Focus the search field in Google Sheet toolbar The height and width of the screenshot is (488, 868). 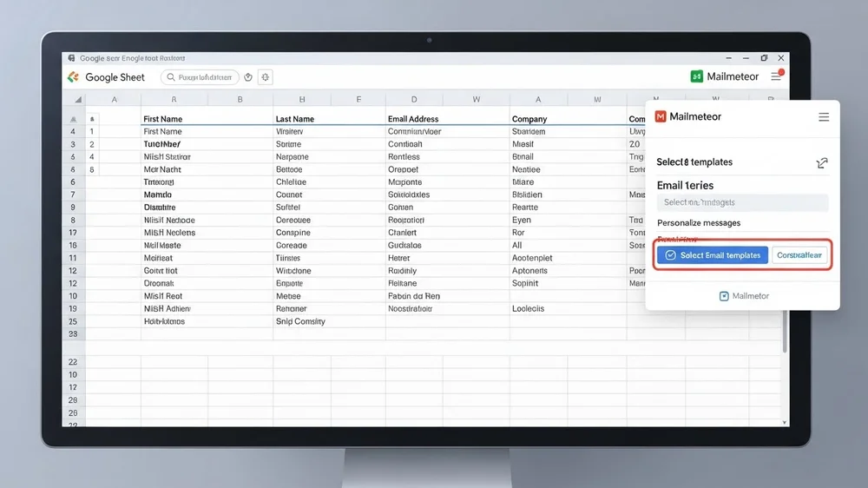point(200,77)
